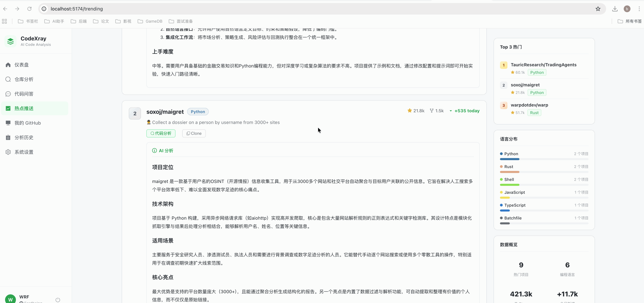Open the 书签栏 bookmark folder

tap(28, 21)
